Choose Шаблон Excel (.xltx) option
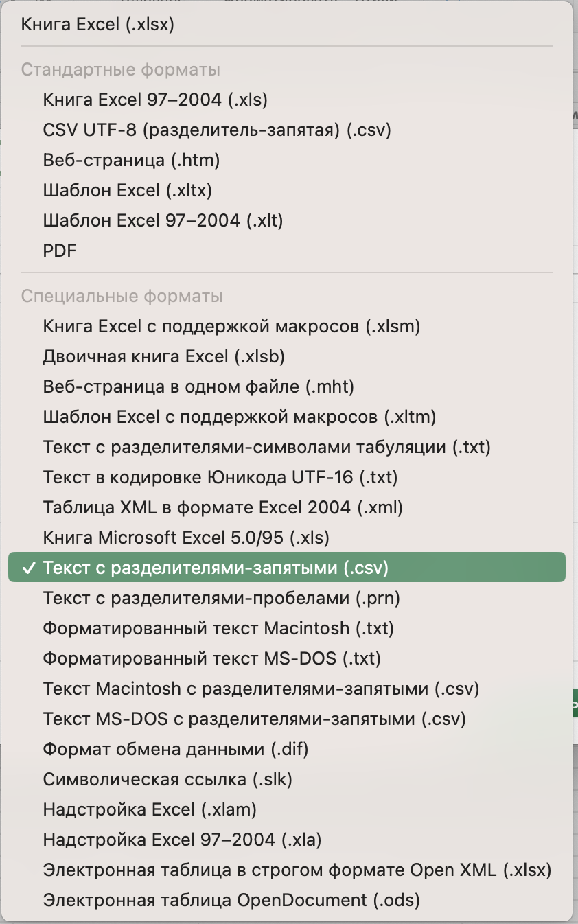Viewport: 578px width, 924px height. pyautogui.click(x=128, y=191)
